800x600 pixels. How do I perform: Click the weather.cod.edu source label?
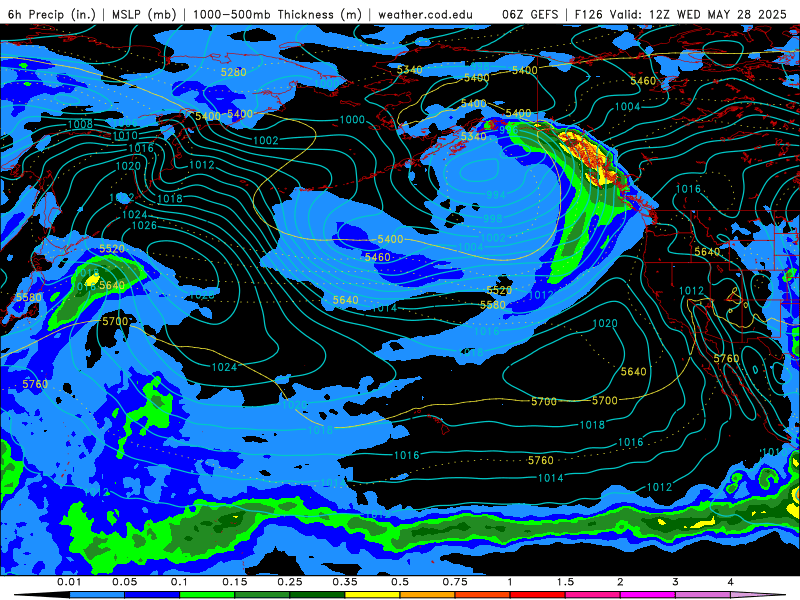point(425,14)
